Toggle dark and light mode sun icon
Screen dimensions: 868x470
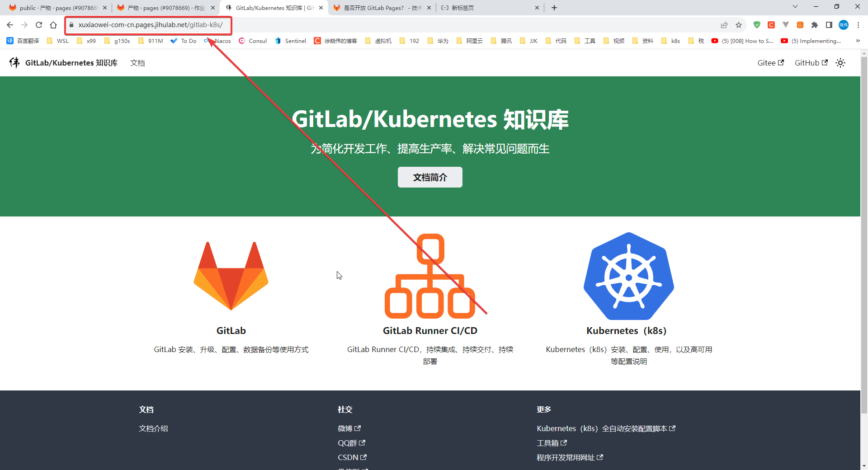click(x=840, y=63)
